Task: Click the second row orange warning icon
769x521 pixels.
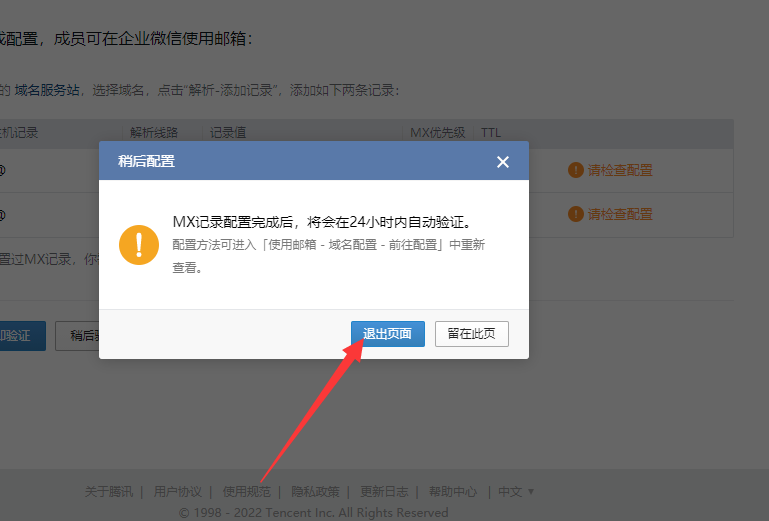Action: pos(575,214)
